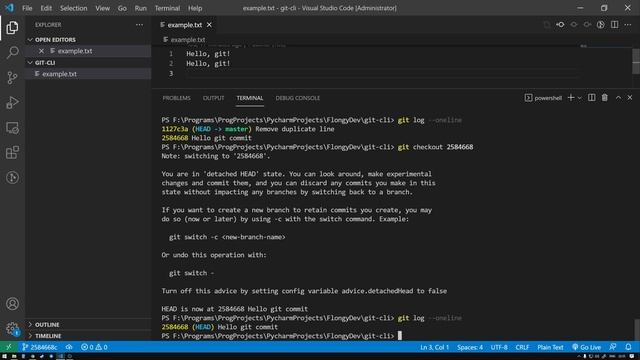Viewport: 640px width, 360px height.
Task: Select the powershell terminal label
Action: pyautogui.click(x=543, y=98)
